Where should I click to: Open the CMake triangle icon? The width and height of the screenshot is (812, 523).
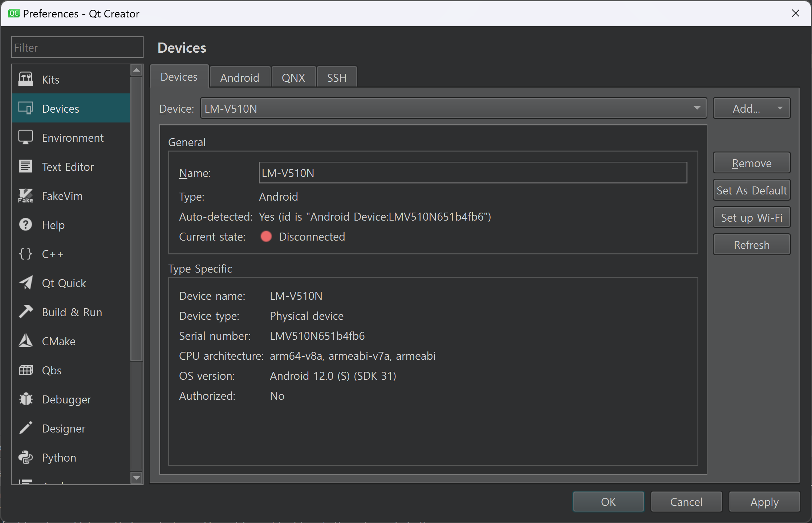point(25,341)
